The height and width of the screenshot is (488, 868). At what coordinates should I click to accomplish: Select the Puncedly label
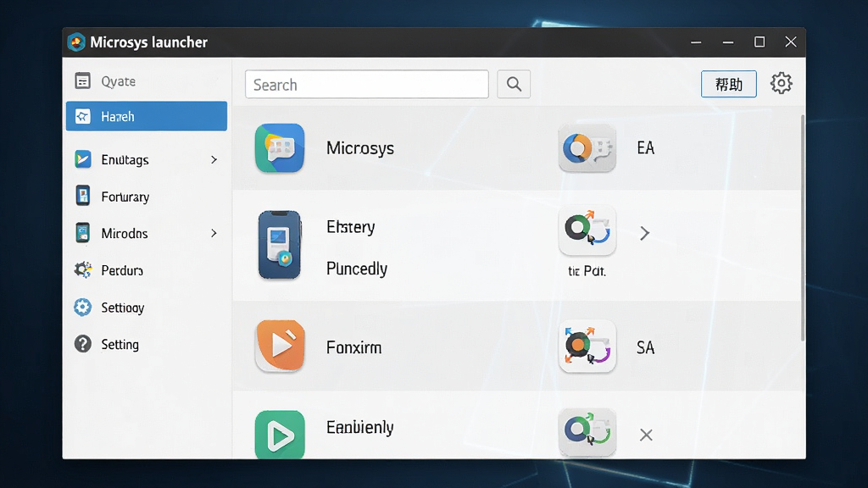point(357,269)
